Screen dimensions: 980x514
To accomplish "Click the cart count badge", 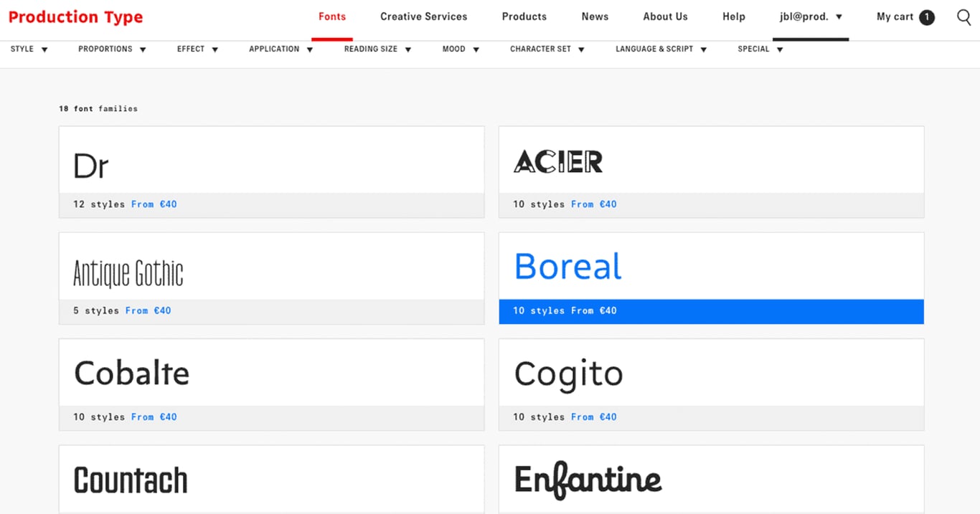I will pos(927,17).
